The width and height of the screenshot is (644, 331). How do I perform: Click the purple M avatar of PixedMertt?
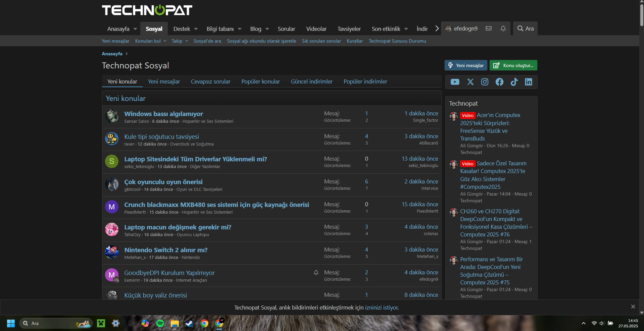pyautogui.click(x=112, y=207)
